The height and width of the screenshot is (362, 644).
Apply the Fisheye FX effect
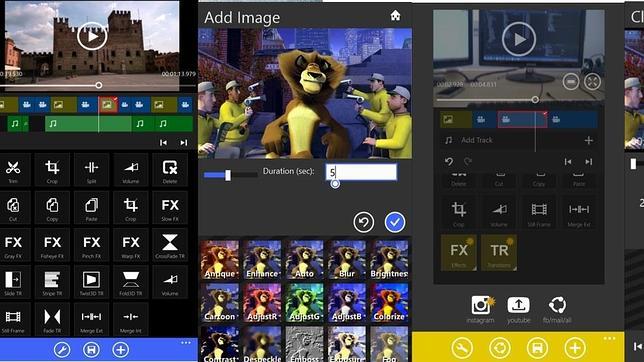(x=52, y=245)
